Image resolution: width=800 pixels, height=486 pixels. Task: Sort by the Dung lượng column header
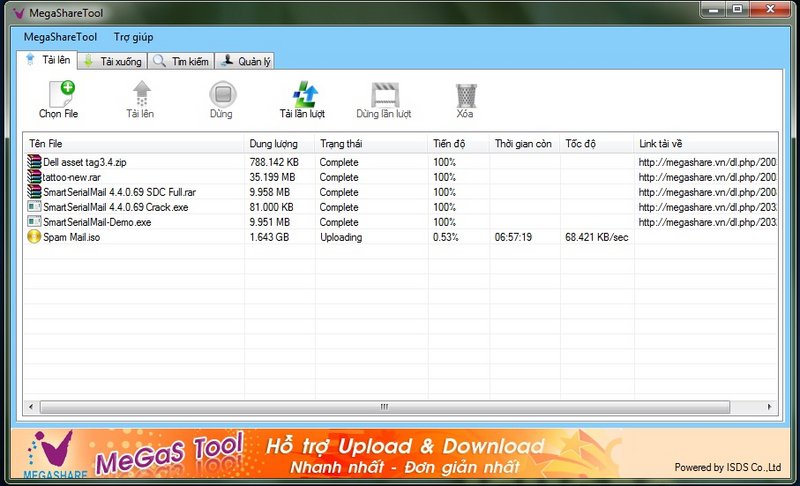click(x=279, y=144)
